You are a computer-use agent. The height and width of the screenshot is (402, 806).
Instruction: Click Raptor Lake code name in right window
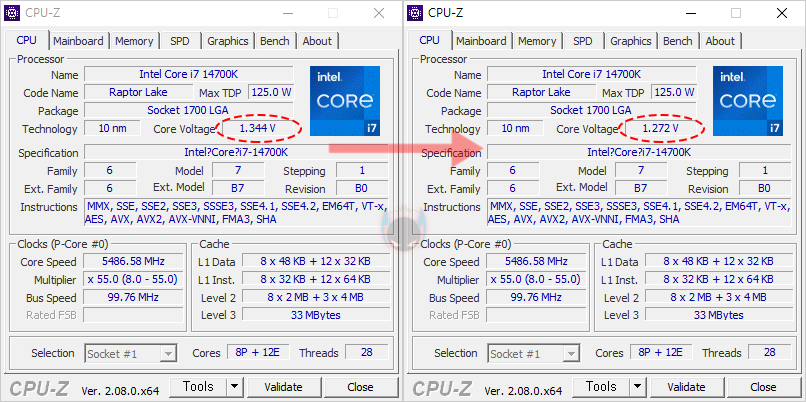[541, 92]
